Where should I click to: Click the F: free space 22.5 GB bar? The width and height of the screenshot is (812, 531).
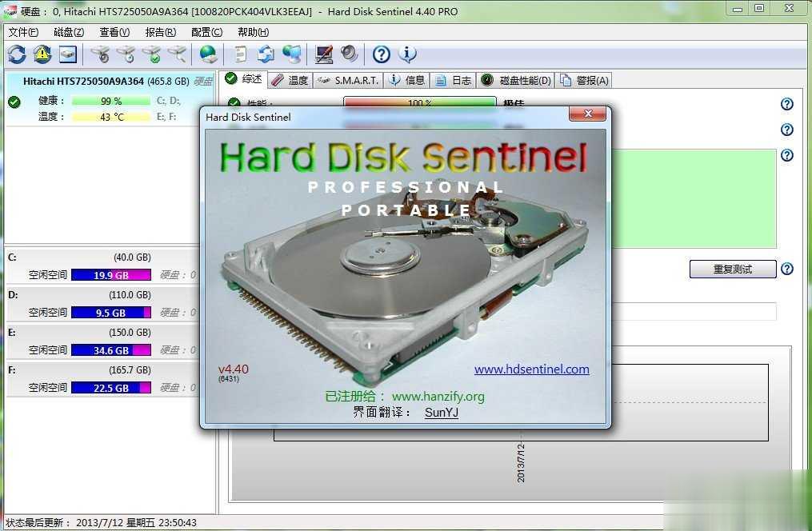tap(111, 388)
